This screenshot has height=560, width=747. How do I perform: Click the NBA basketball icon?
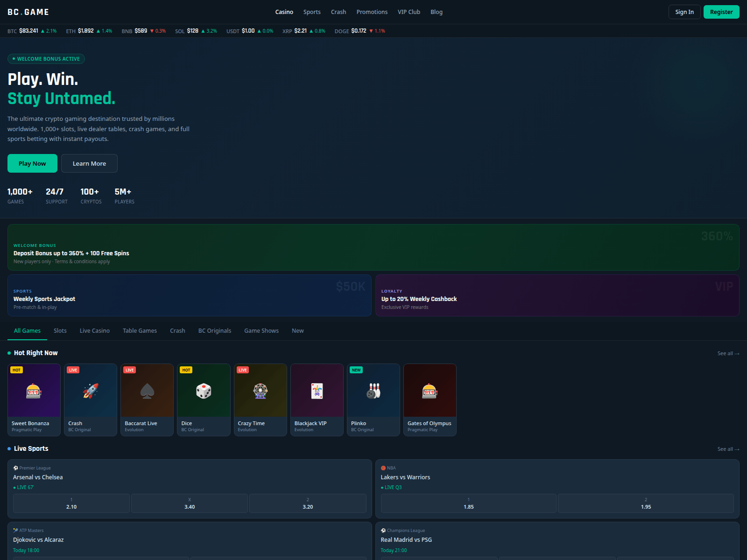pyautogui.click(x=383, y=468)
